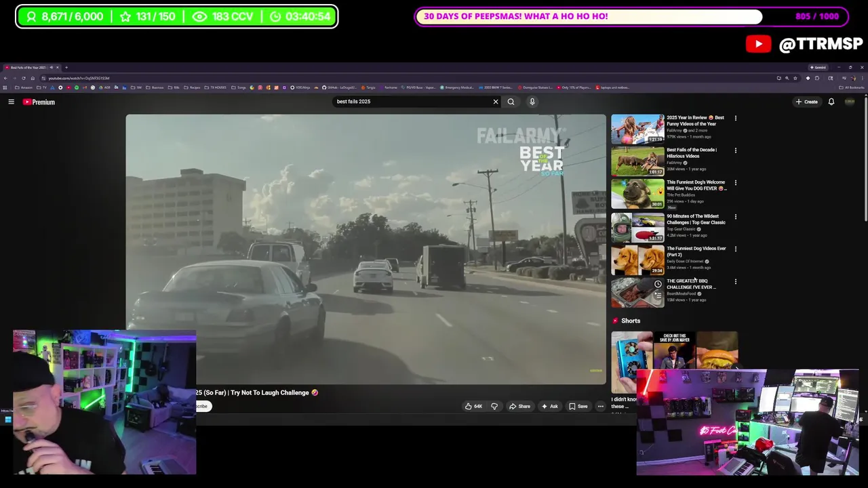
Task: Click the 'Top Gear Classic' channel name
Action: 681,229
